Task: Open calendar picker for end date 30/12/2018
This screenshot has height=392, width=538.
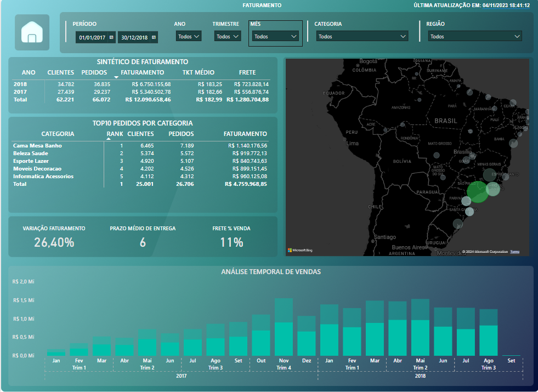Action: pyautogui.click(x=154, y=37)
